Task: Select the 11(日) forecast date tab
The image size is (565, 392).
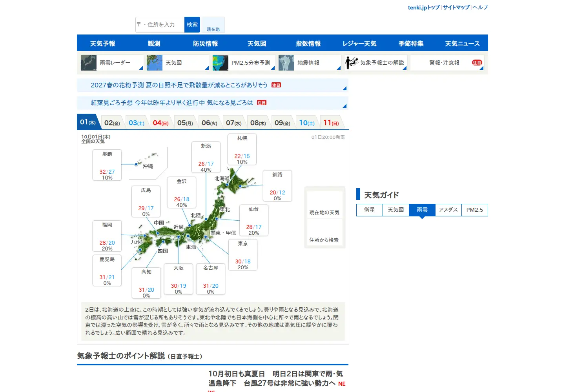Action: [331, 123]
